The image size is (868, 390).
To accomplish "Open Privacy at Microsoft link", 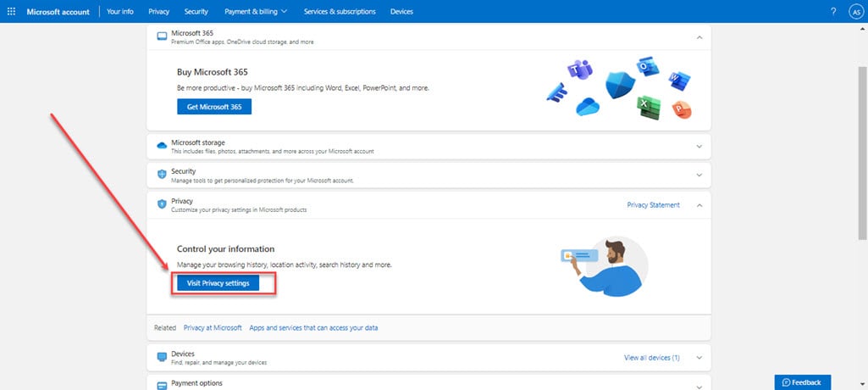I will (213, 328).
